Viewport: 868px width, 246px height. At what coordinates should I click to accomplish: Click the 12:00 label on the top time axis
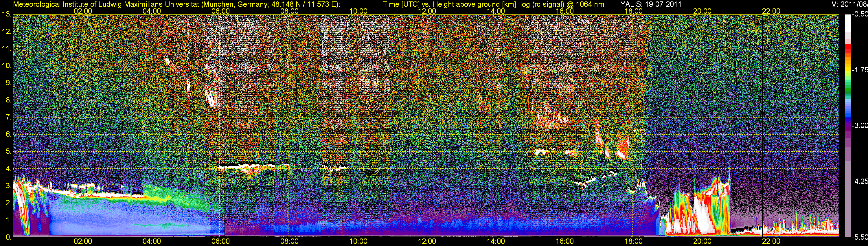[427, 11]
